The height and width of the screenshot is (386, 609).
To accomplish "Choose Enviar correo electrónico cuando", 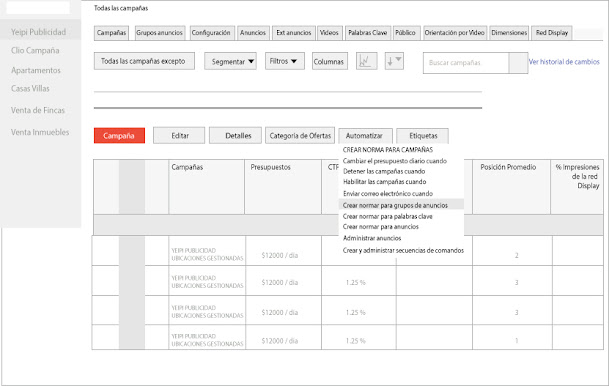I will (388, 193).
